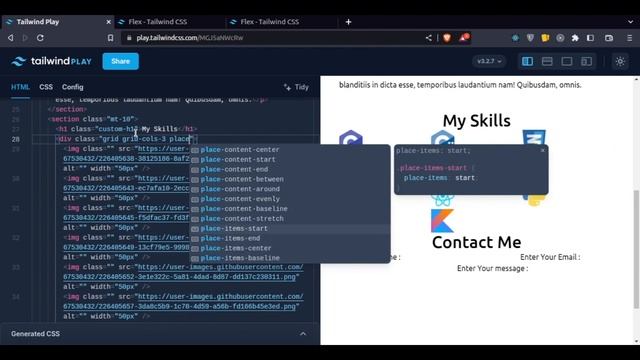Click the Kotlin logo in preview
The width and height of the screenshot is (640, 360).
click(442, 220)
